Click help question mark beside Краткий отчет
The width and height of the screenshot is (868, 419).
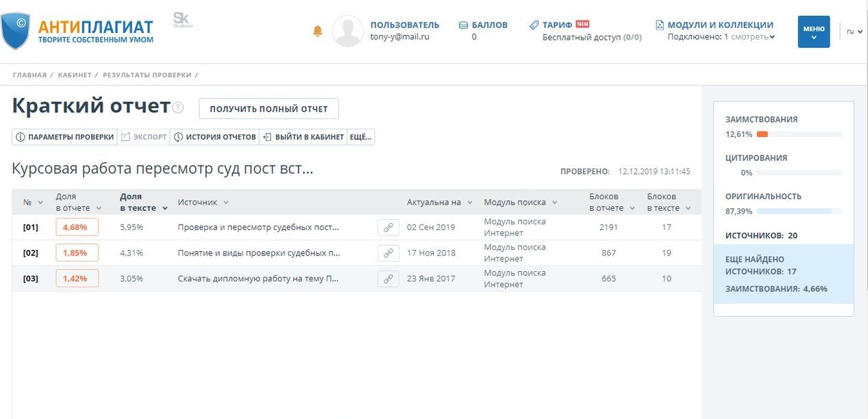178,107
